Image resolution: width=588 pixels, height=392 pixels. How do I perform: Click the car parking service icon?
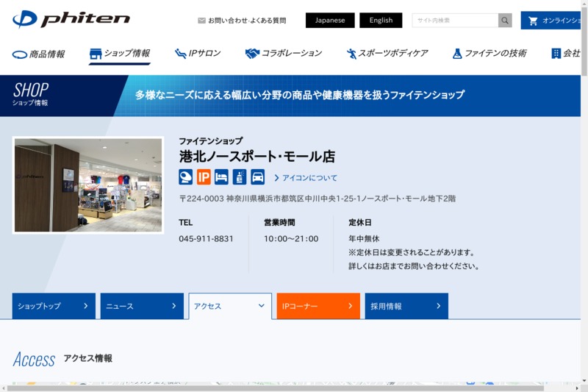click(258, 177)
